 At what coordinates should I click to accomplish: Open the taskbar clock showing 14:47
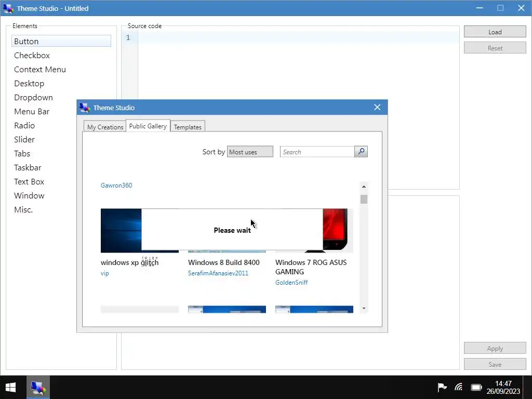point(503,387)
